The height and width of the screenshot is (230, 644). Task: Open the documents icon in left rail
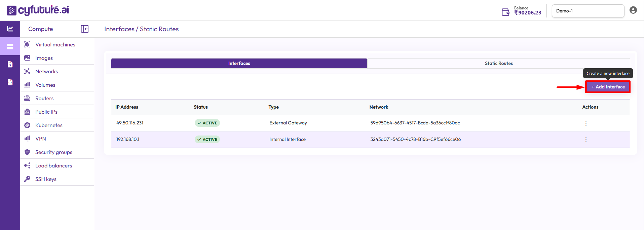click(10, 82)
